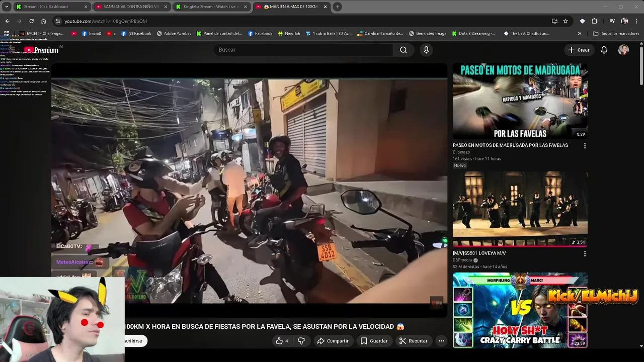Click the Crear button
The width and height of the screenshot is (644, 362).
click(579, 50)
